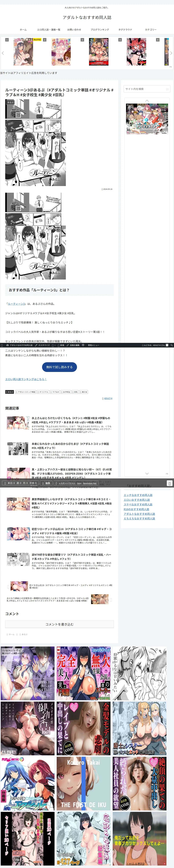174x868 pixels.
Task: Select the 巨乳 tag
Action: pyautogui.click(x=75, y=392)
